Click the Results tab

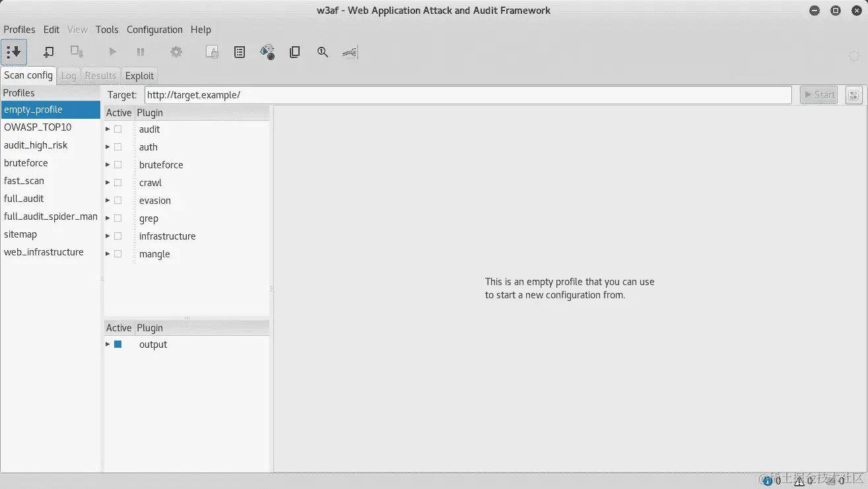point(100,76)
